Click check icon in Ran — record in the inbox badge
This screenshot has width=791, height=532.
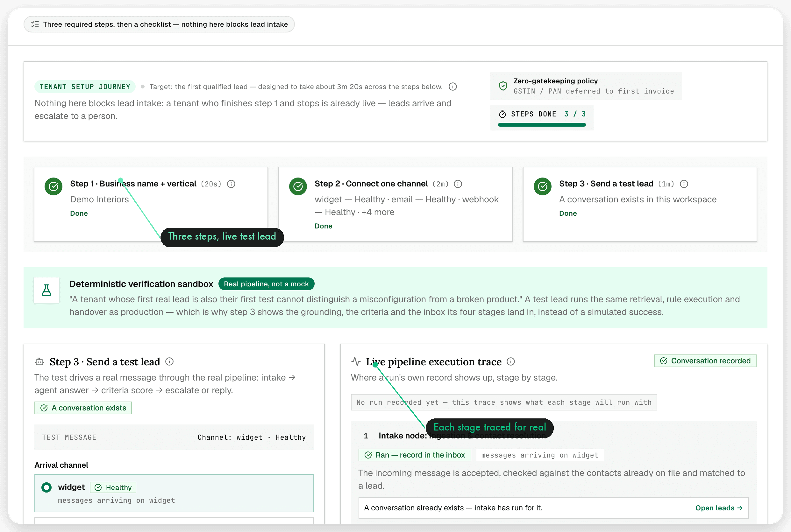point(368,455)
